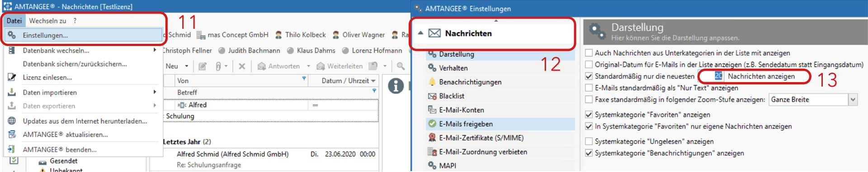Expand the Datenbank wechseln submenu arrow

point(155,50)
